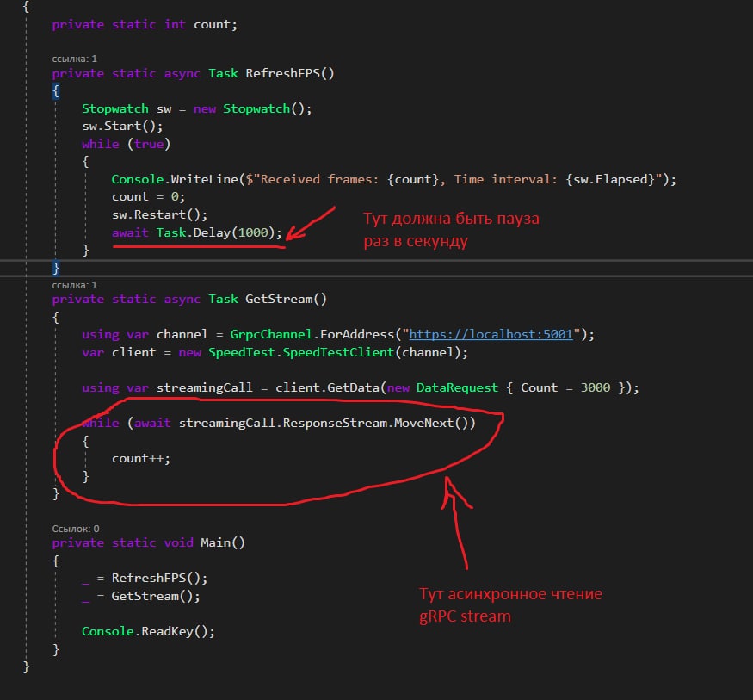Click the DataRequest type name
Viewport: 753px width, 700px height.
(x=457, y=387)
